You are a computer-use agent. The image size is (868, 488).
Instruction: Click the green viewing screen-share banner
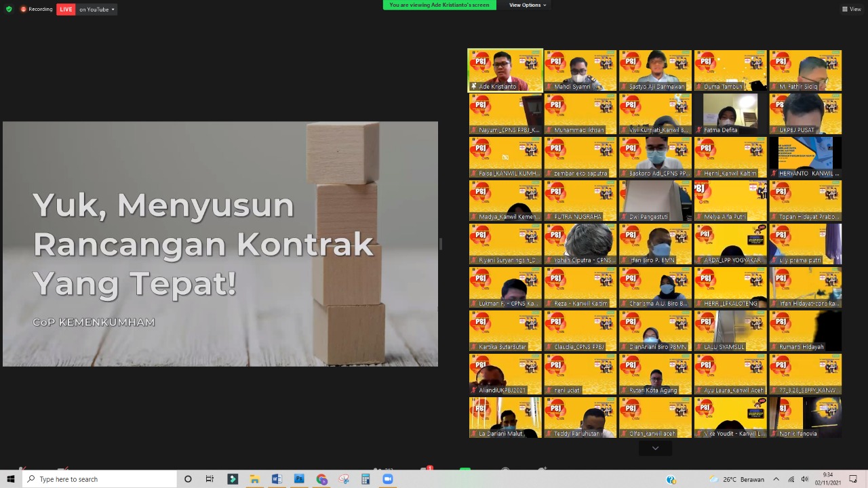coord(439,5)
